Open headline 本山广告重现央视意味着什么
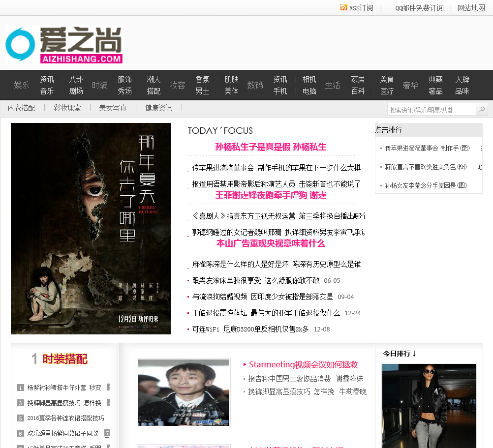Viewport: 493px width, 448px height. [x=271, y=243]
